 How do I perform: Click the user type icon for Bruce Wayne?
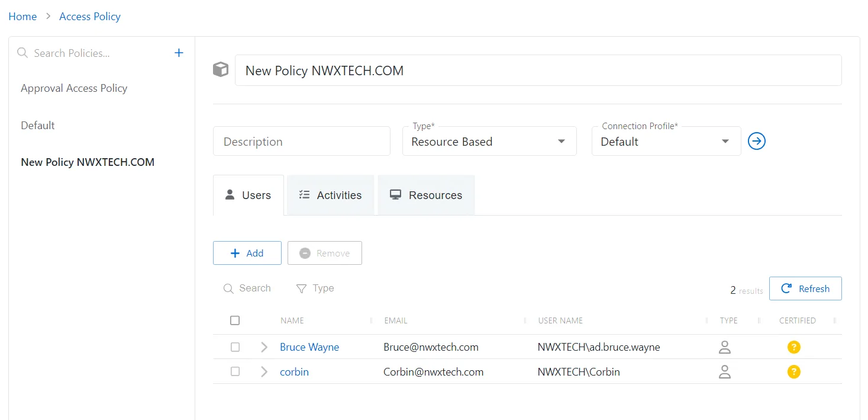724,347
